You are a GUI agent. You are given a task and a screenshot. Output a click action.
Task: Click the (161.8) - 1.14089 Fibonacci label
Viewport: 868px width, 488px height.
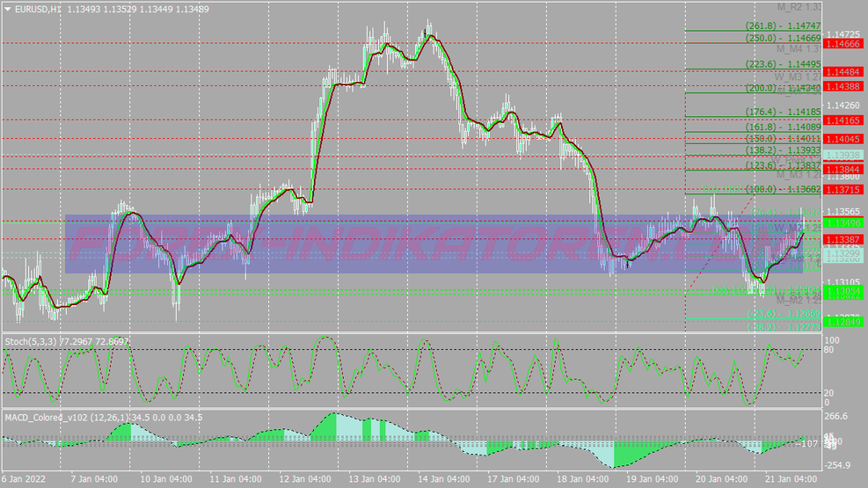[x=783, y=127]
